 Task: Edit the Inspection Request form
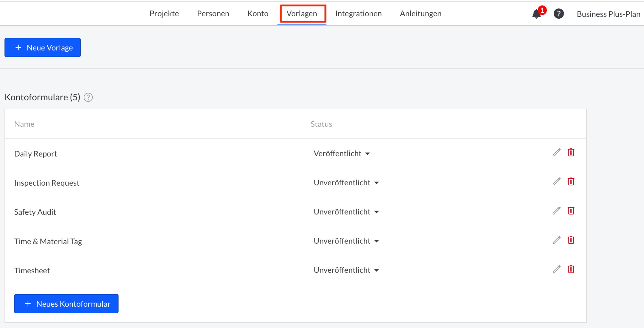pyautogui.click(x=556, y=182)
